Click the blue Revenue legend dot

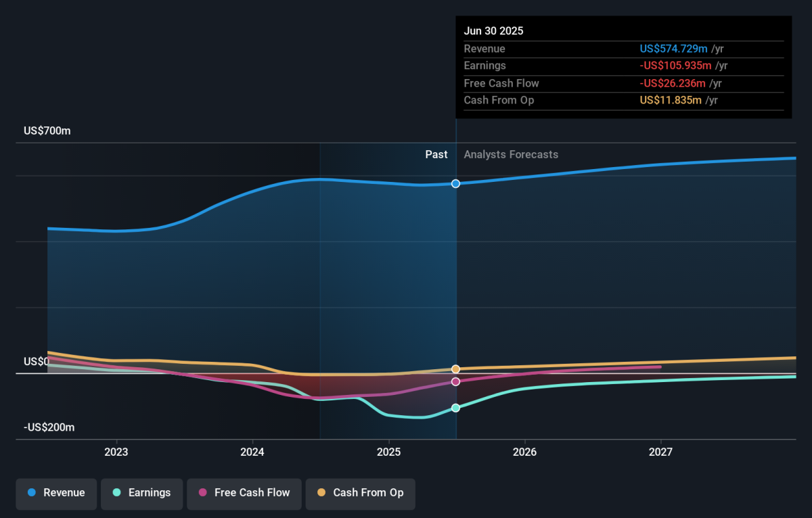[32, 493]
